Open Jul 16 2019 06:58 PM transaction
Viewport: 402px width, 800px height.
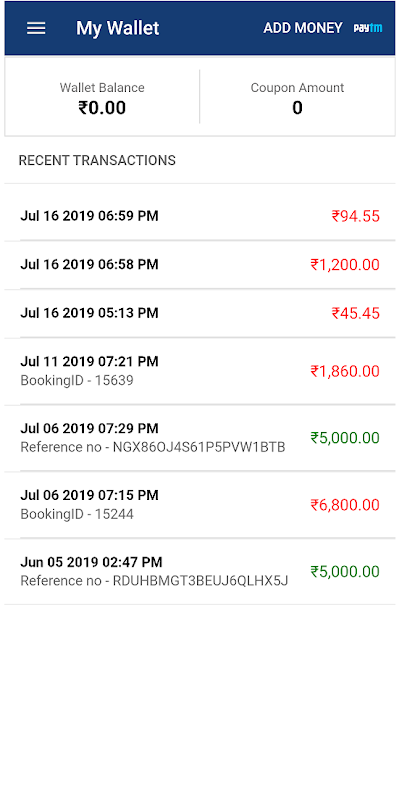pyautogui.click(x=200, y=264)
